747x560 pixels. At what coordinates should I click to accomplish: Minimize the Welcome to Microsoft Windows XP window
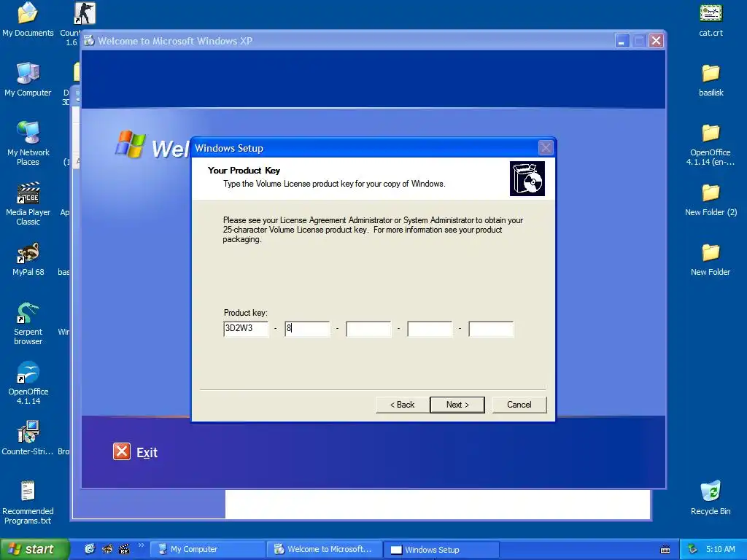point(622,41)
